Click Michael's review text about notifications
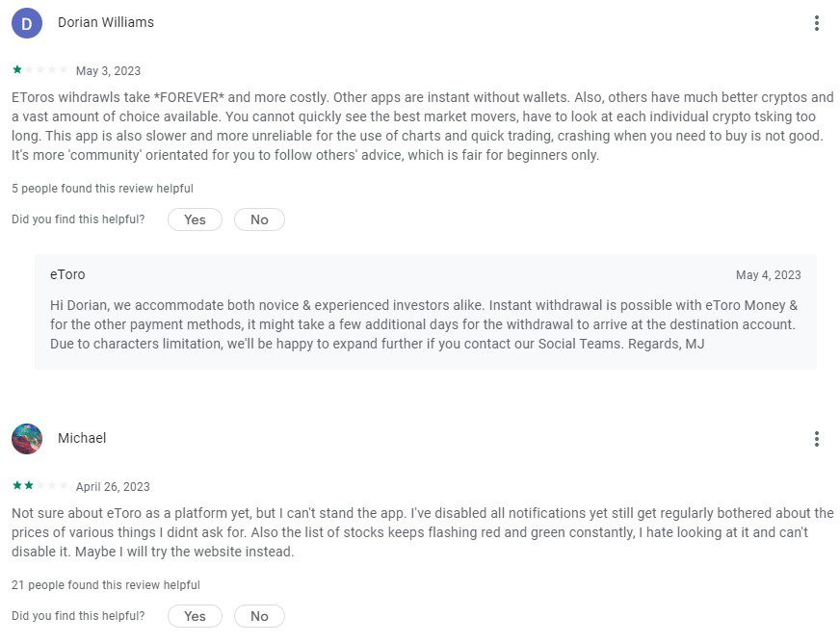 [x=423, y=532]
